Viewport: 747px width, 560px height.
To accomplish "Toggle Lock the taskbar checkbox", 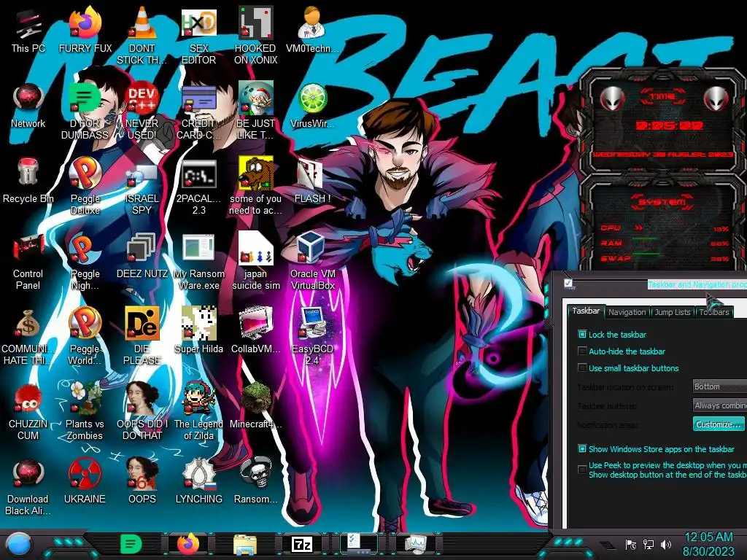I will tap(582, 334).
